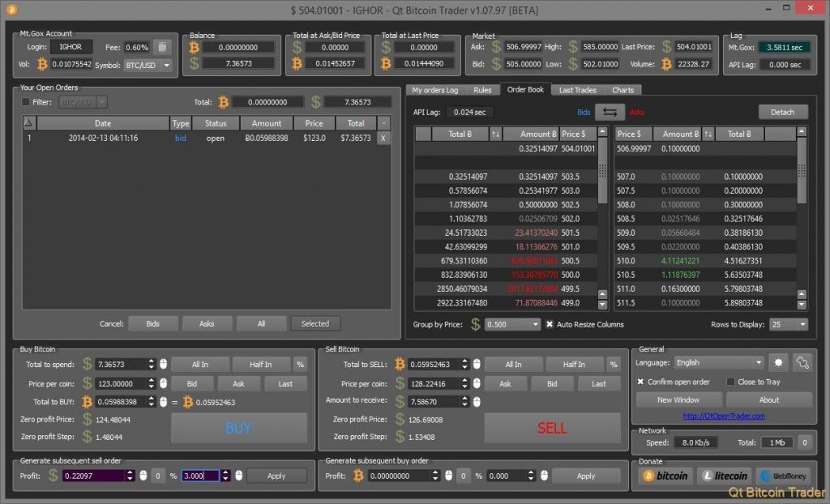Click the Cancel Selected button
This screenshot has height=504, width=830.
coord(315,323)
